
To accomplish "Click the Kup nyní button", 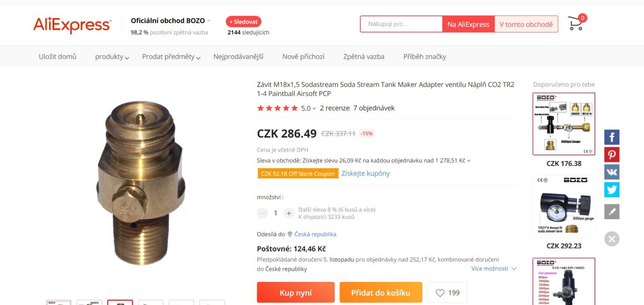I will pyautogui.click(x=296, y=293).
